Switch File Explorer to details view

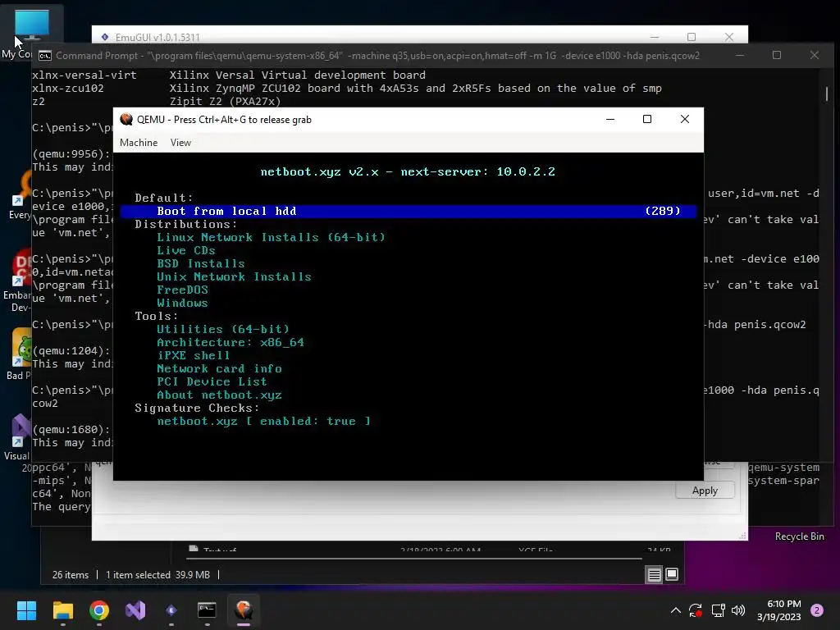tap(654, 575)
